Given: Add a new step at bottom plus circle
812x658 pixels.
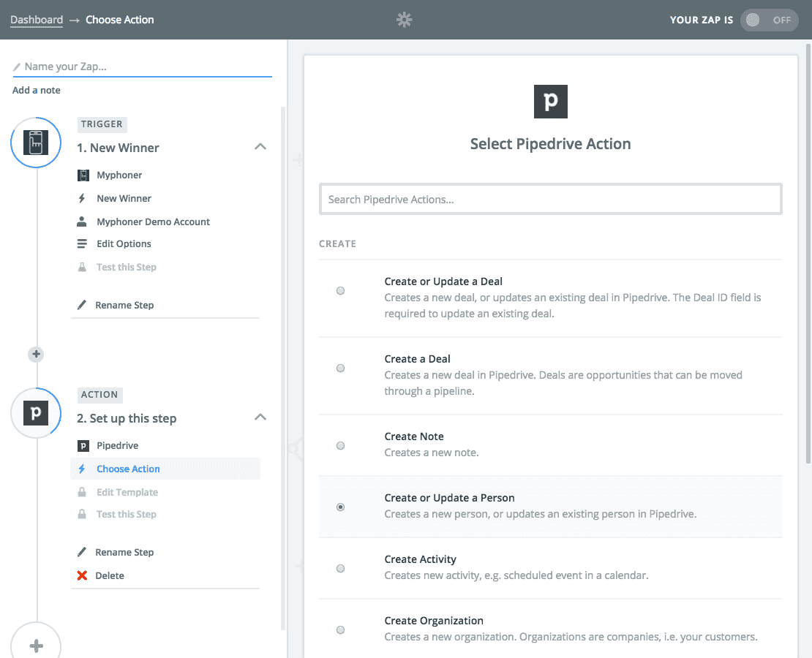Looking at the screenshot, I should 36,645.
